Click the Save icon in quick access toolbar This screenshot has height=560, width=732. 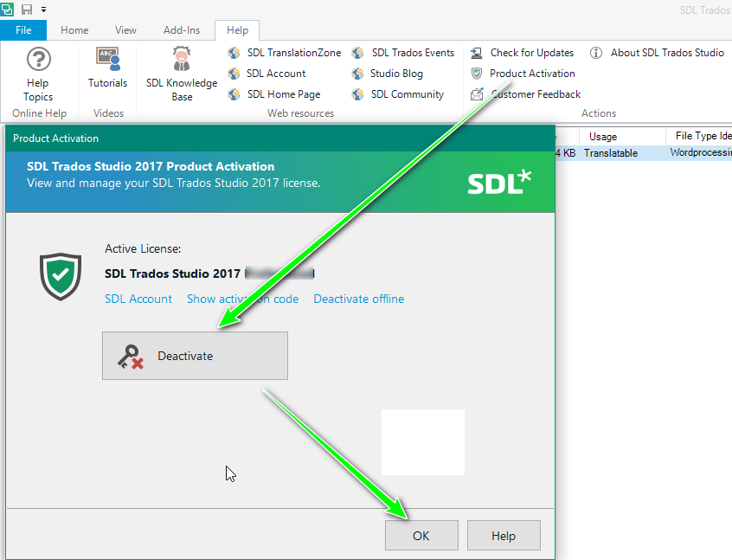click(x=27, y=9)
